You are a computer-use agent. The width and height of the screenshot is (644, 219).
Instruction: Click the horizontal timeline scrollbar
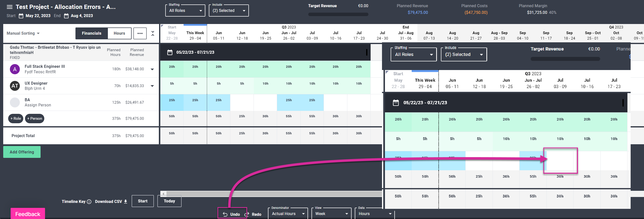pos(274,194)
